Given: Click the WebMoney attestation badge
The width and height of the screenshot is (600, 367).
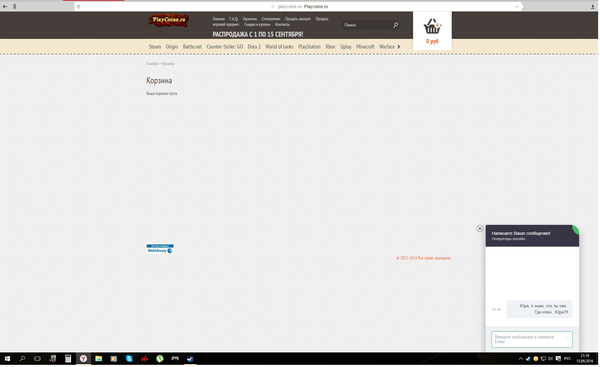Looking at the screenshot, I should click(x=160, y=249).
